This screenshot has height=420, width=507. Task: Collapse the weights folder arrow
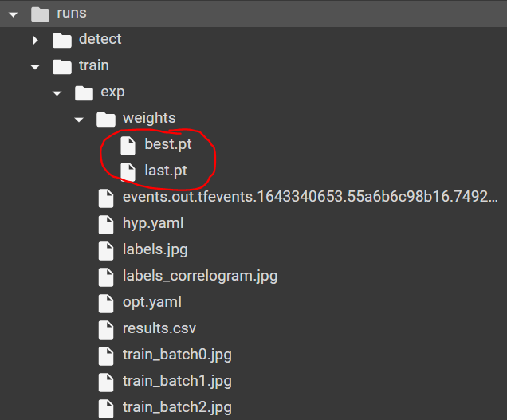(x=78, y=119)
